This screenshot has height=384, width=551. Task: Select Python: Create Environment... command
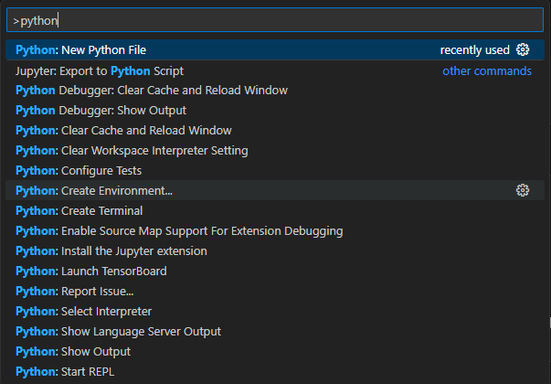click(x=275, y=190)
